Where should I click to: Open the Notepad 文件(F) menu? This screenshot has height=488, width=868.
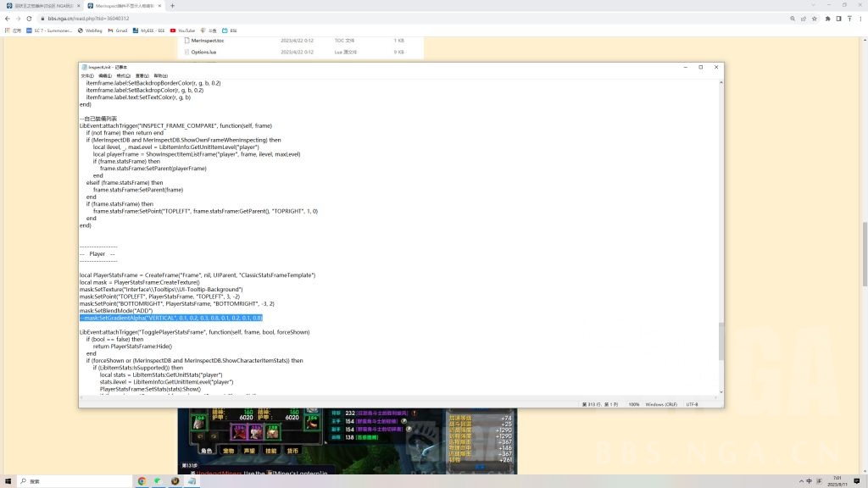pyautogui.click(x=86, y=75)
